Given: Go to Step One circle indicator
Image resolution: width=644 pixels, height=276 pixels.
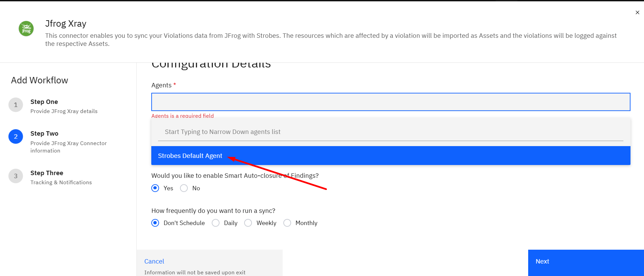Looking at the screenshot, I should click(x=16, y=105).
